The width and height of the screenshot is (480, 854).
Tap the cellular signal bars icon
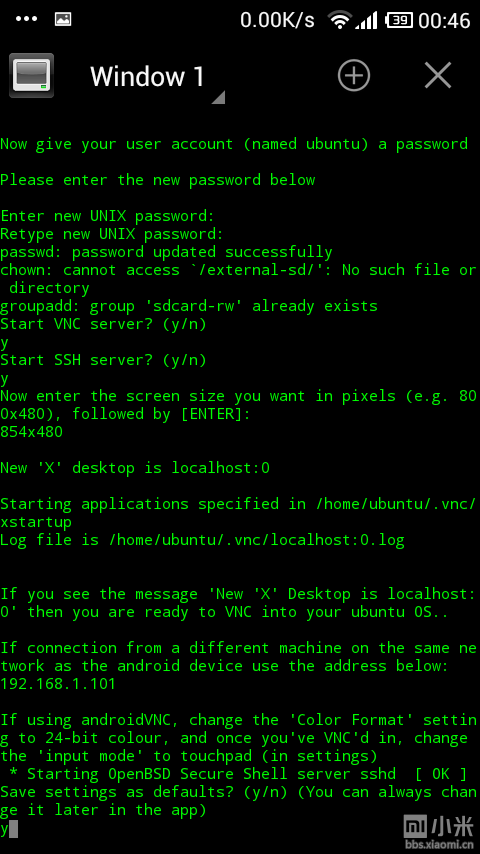(366, 21)
